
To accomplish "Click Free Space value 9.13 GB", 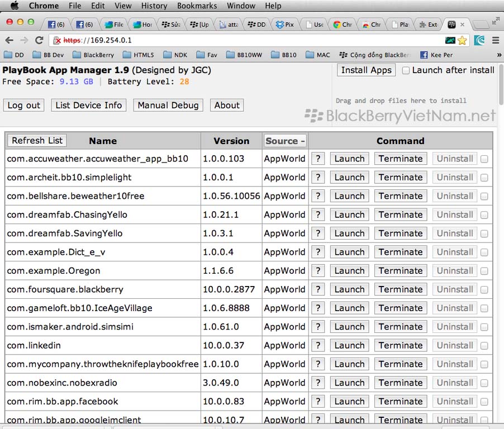I will pos(76,82).
